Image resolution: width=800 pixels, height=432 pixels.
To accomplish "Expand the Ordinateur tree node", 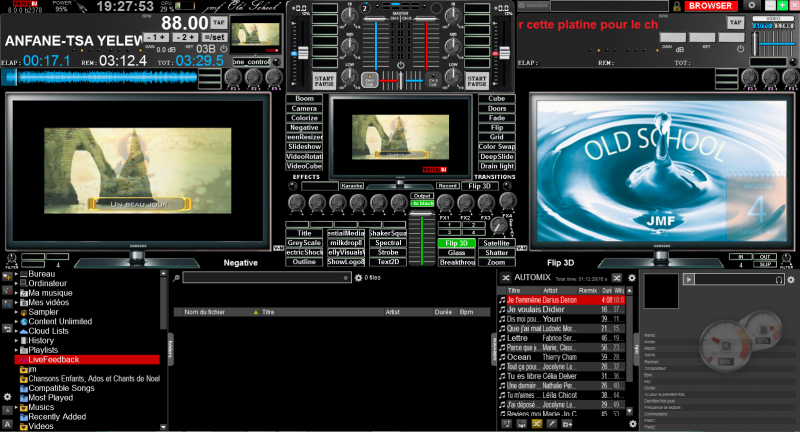I will (16, 284).
